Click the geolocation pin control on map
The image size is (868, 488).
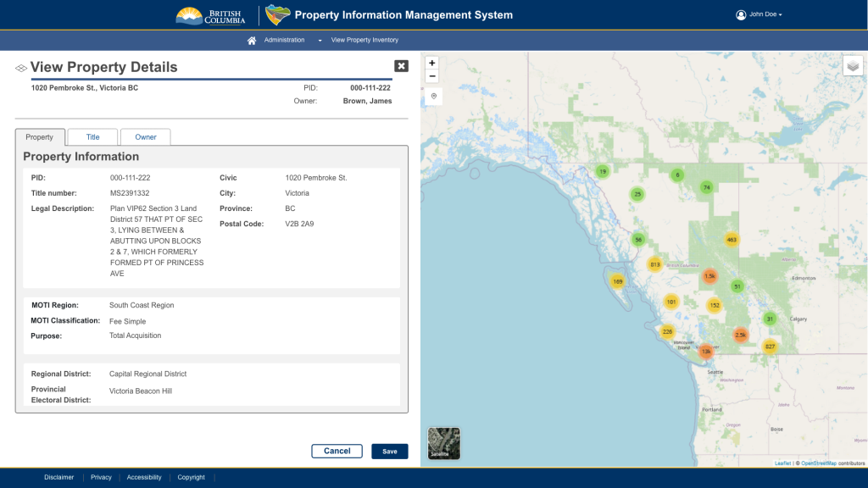click(432, 96)
